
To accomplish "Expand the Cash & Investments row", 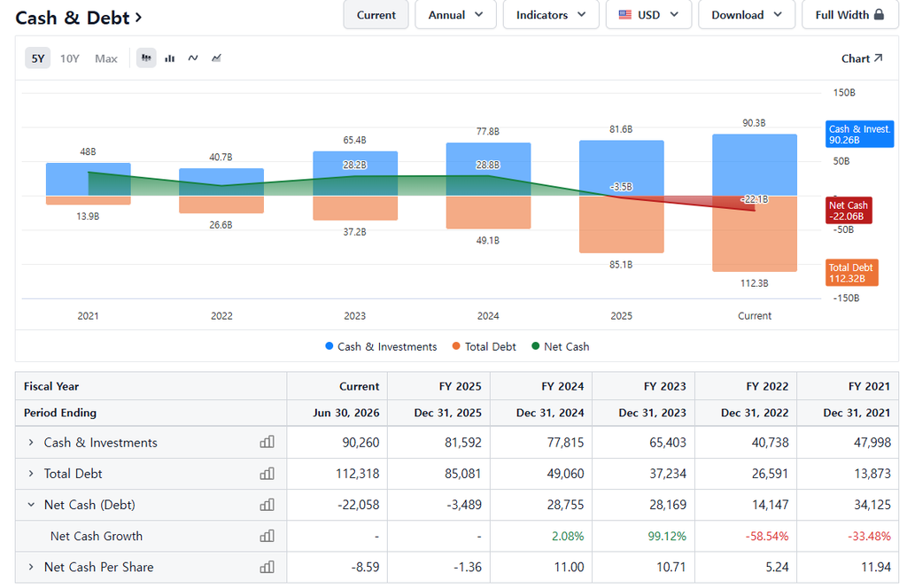I will [x=31, y=442].
